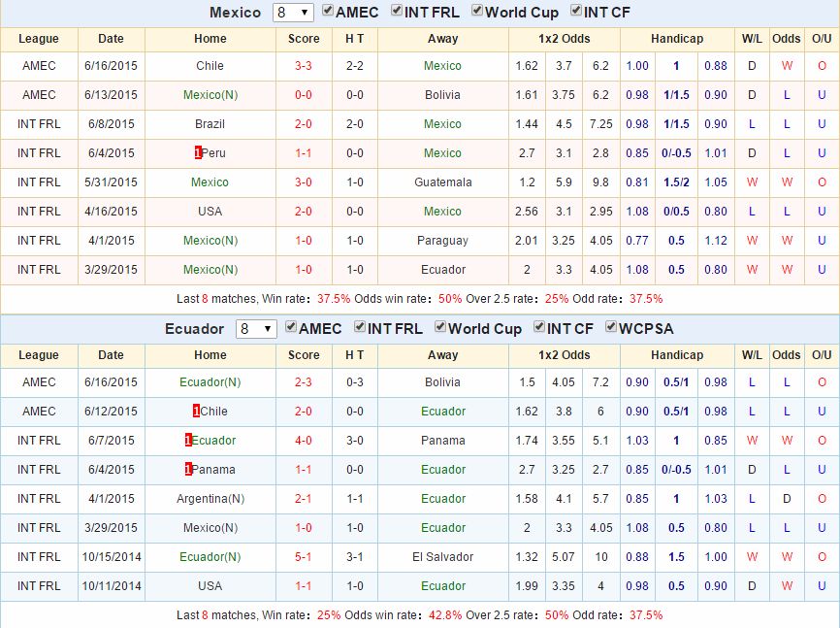The image size is (840, 628).
Task: Open Brazil team link
Action: coord(210,124)
